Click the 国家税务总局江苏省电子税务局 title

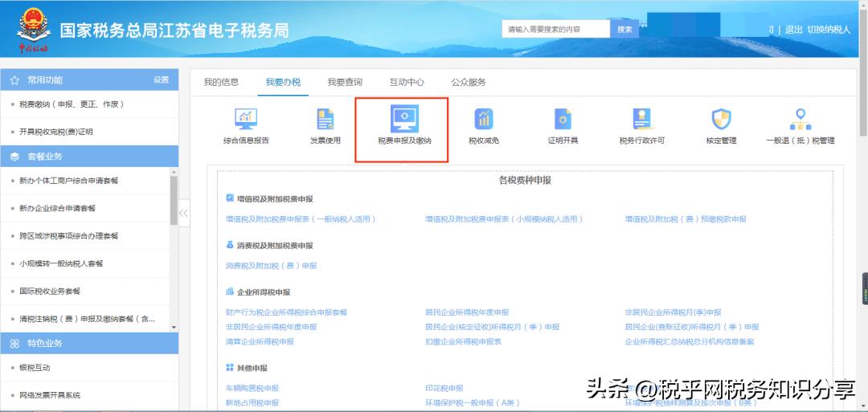tap(174, 31)
